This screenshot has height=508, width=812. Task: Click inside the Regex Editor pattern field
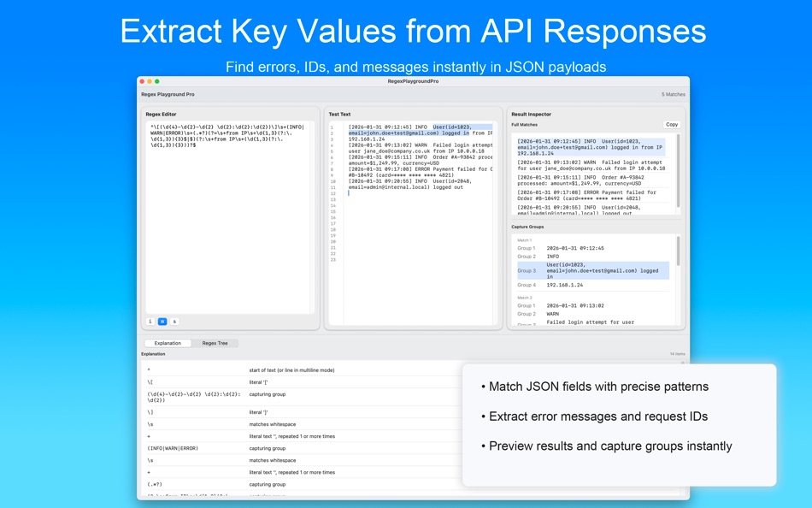coord(230,218)
